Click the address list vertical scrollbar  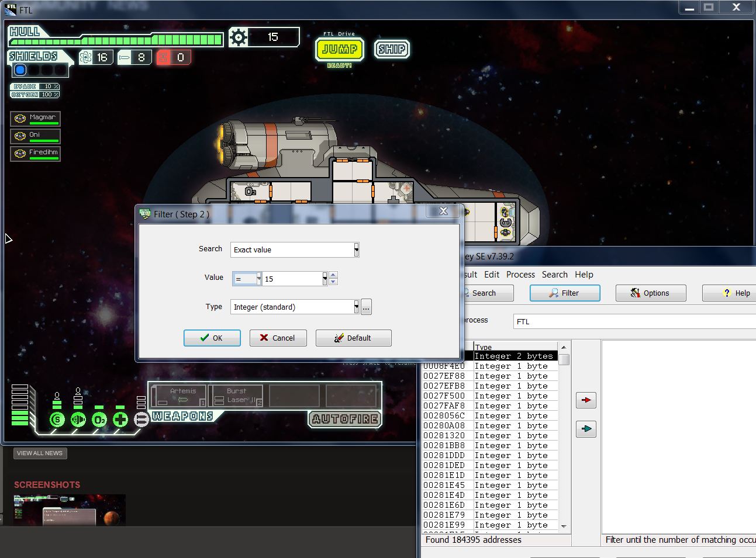click(564, 437)
